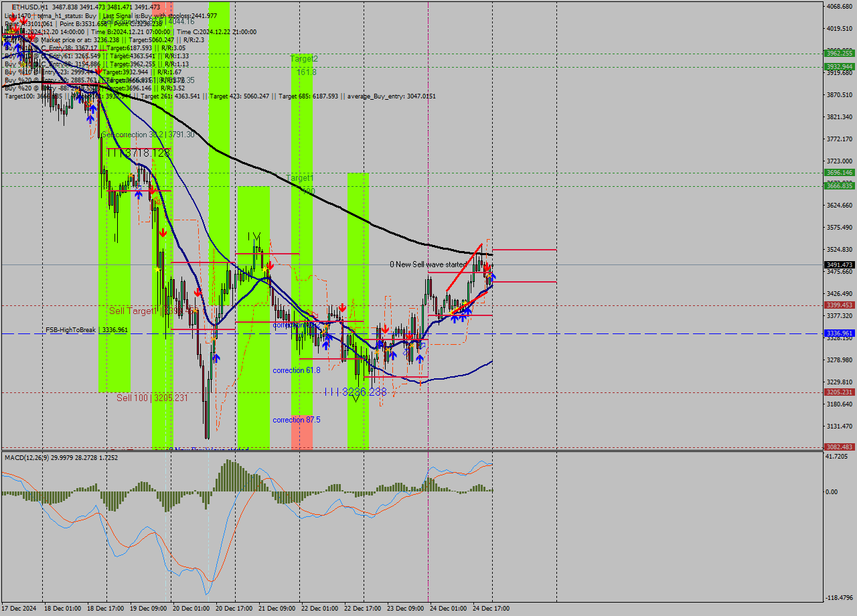The height and width of the screenshot is (616, 857).
Task: Click time axis label 17 Dec 2024
Action: click(20, 609)
